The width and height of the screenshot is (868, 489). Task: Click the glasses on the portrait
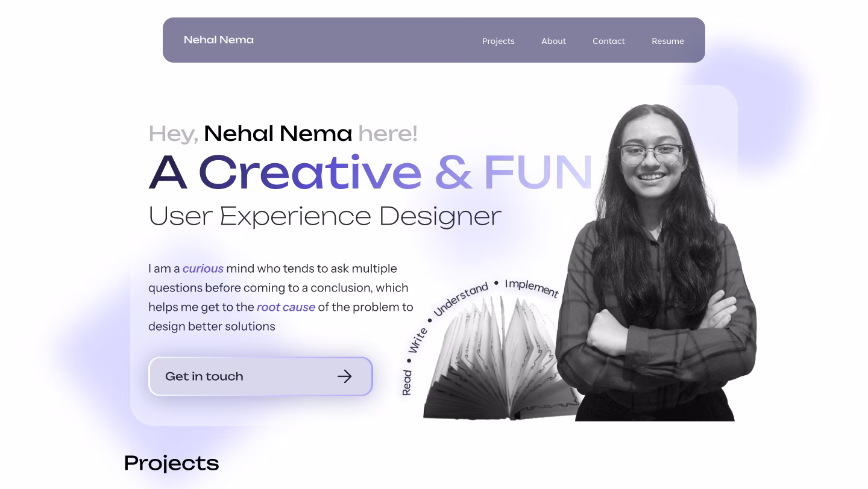[650, 154]
